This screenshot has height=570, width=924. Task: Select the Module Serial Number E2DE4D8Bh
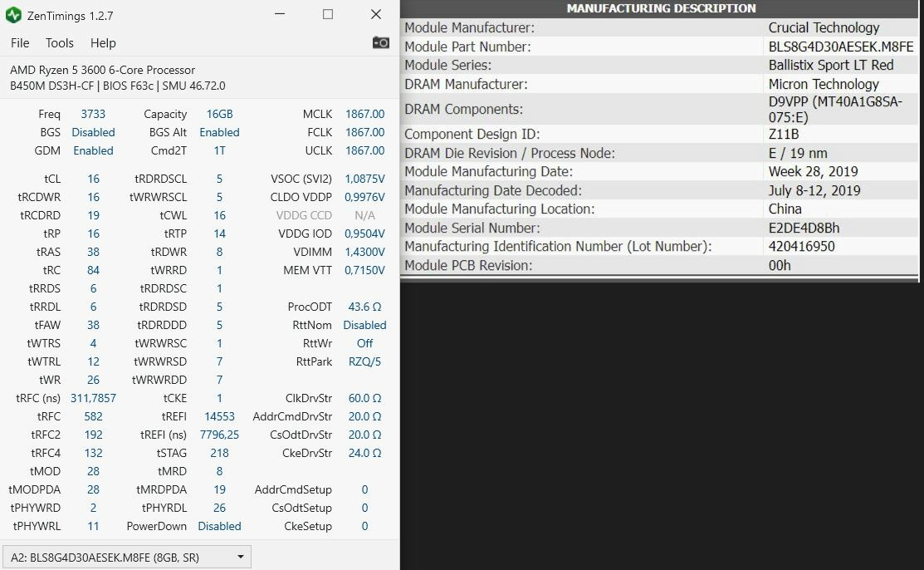(804, 228)
